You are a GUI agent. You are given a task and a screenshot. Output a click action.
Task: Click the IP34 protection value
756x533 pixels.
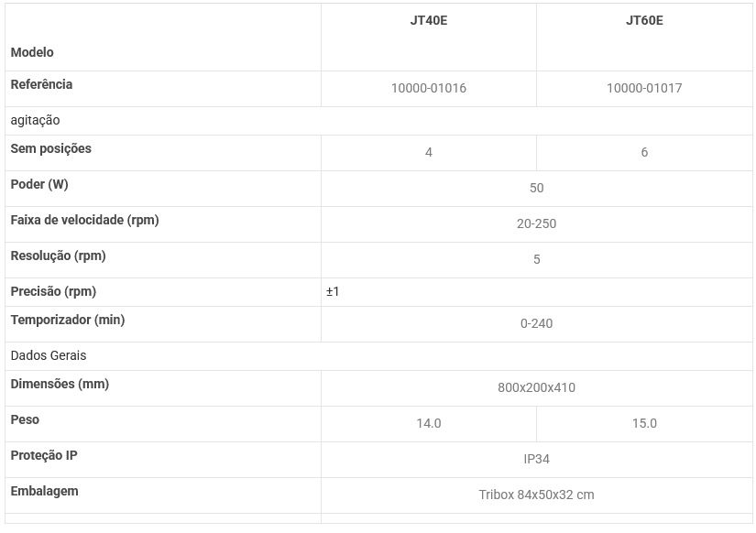[x=536, y=459]
